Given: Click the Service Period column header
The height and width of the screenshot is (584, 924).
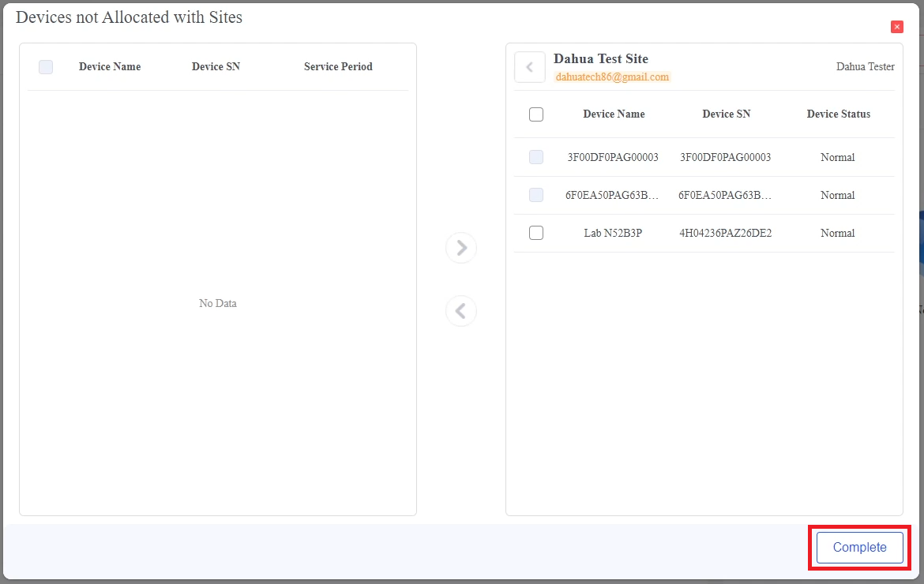Looking at the screenshot, I should 338,67.
